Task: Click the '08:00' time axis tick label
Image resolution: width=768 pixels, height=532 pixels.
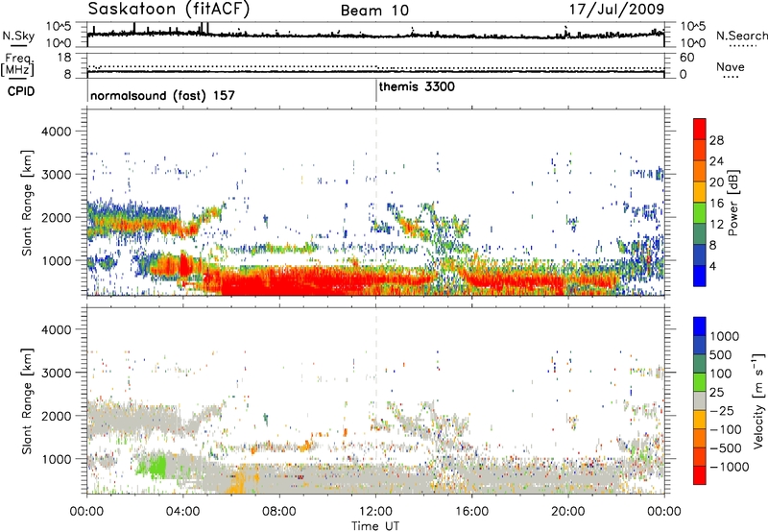Action: coord(279,511)
